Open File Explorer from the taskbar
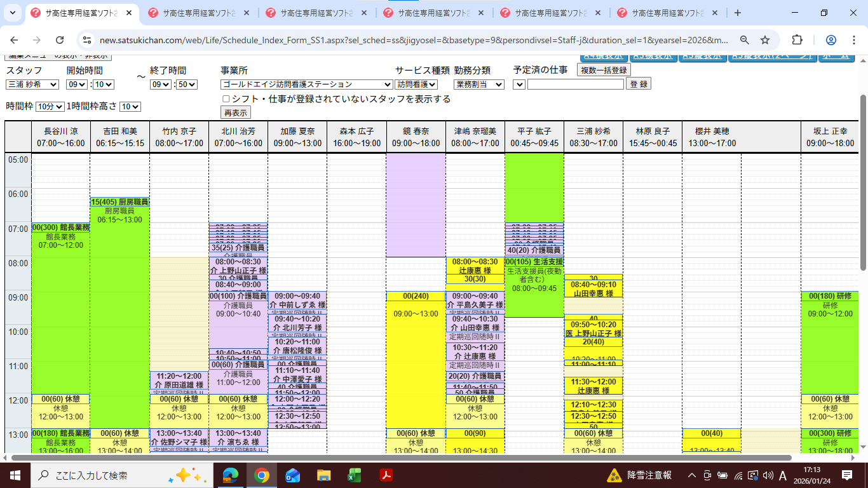The image size is (868, 488). click(x=324, y=475)
